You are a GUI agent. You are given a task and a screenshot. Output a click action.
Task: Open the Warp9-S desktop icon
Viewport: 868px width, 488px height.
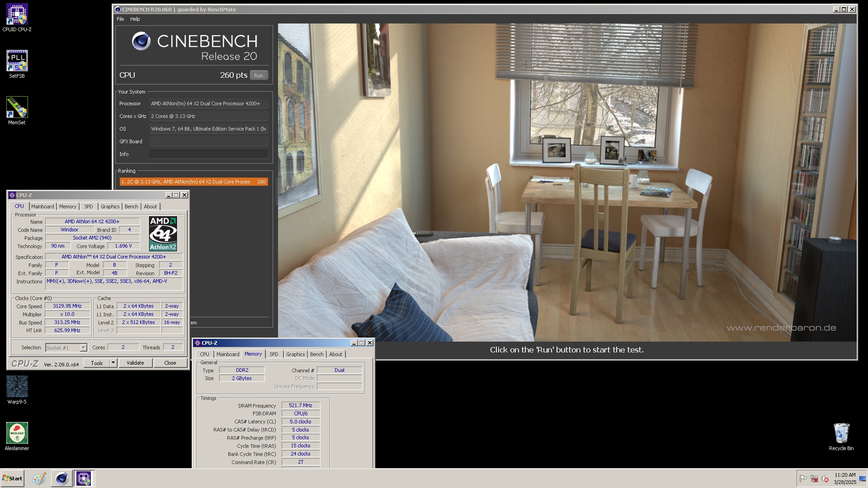click(17, 390)
